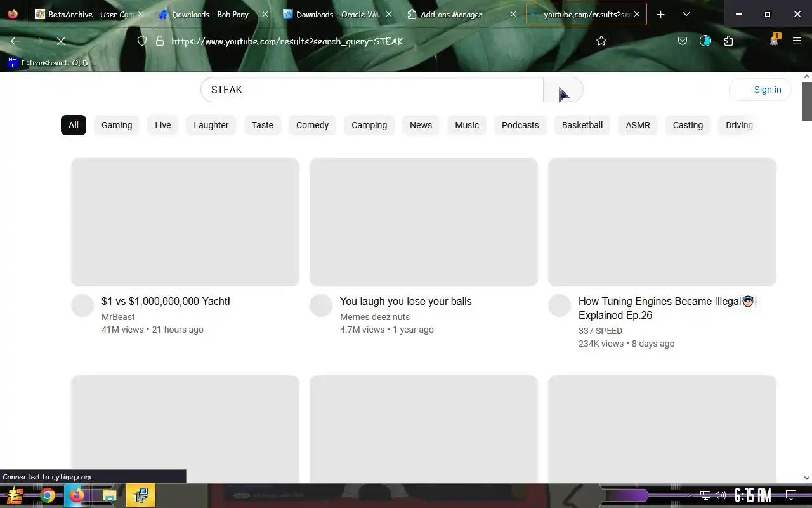Select the ASMR chip
Viewport: 812px width, 508px height.
[638, 125]
